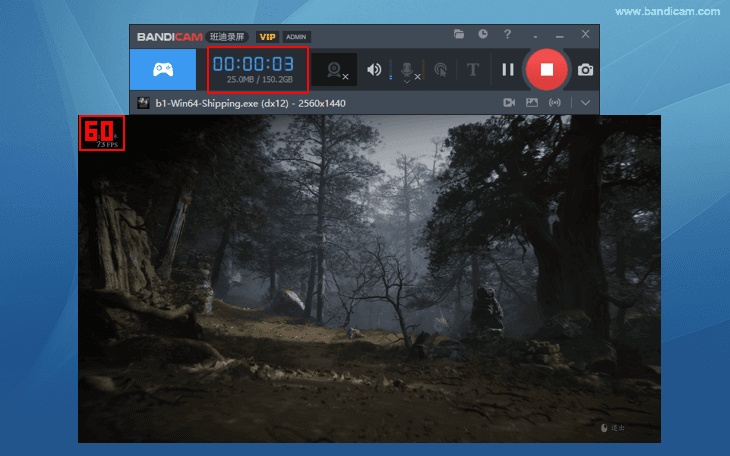Click the mouse cursor effects icon

(441, 70)
